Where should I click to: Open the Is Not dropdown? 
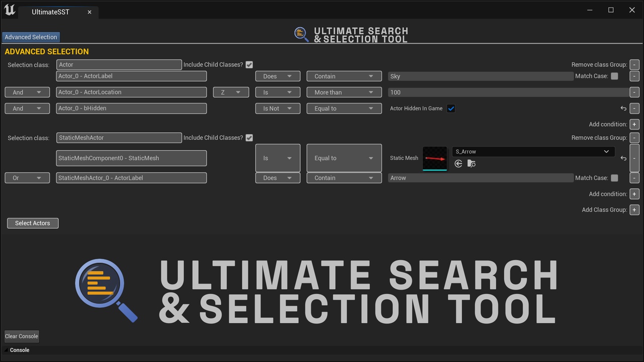pos(278,108)
